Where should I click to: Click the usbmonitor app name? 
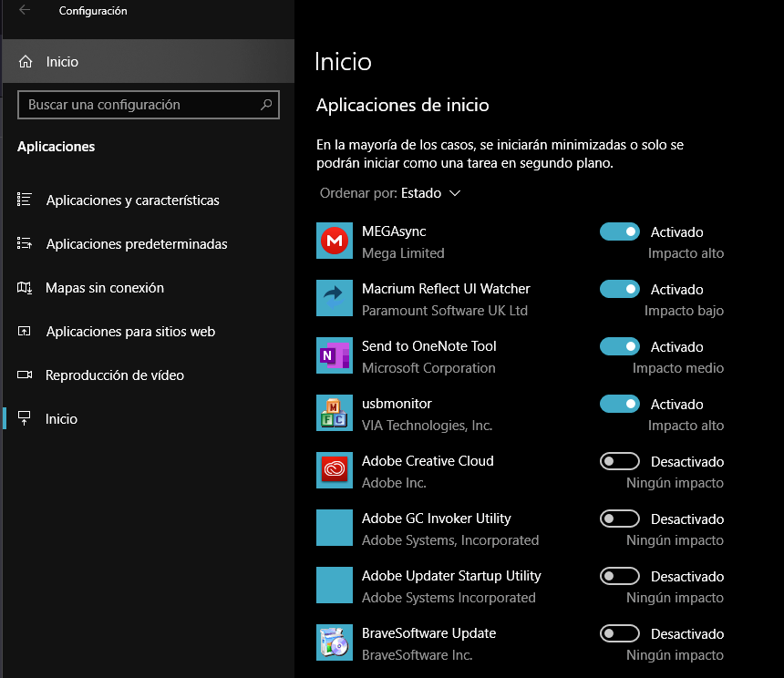pyautogui.click(x=397, y=404)
